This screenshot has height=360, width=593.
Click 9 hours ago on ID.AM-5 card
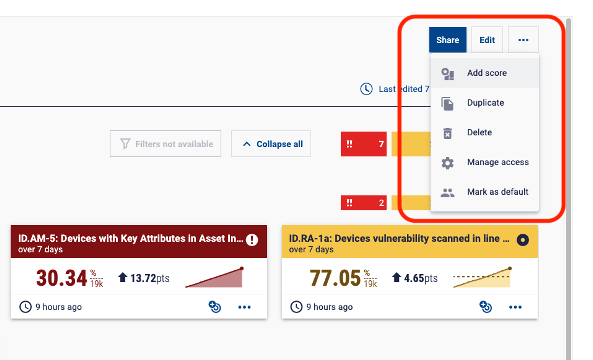click(59, 307)
